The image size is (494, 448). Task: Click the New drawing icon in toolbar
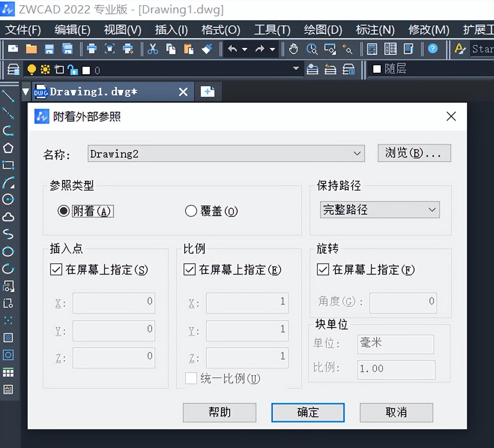coord(13,49)
